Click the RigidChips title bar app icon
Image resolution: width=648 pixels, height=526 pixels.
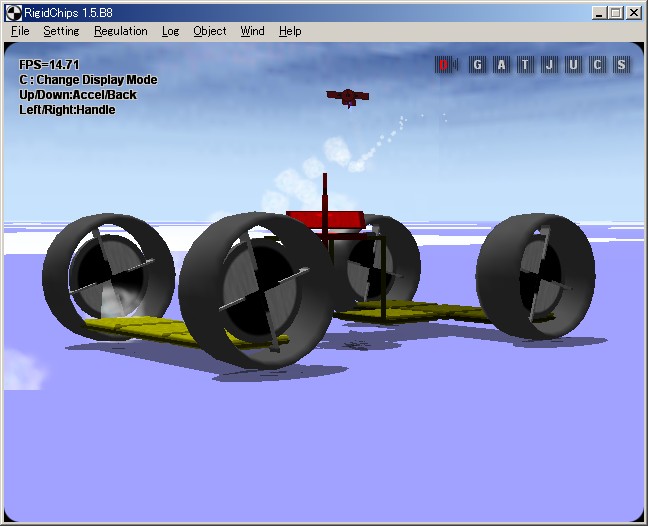tap(13, 13)
